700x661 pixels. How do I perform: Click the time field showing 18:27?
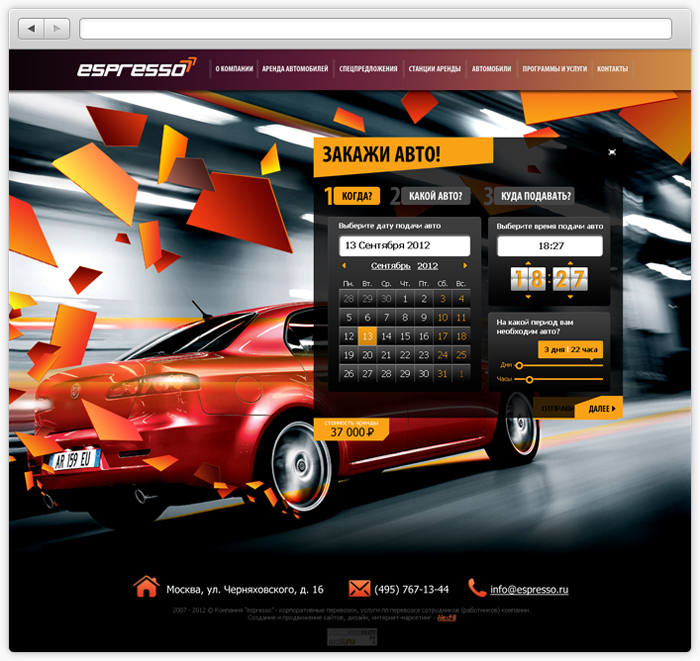tap(550, 246)
